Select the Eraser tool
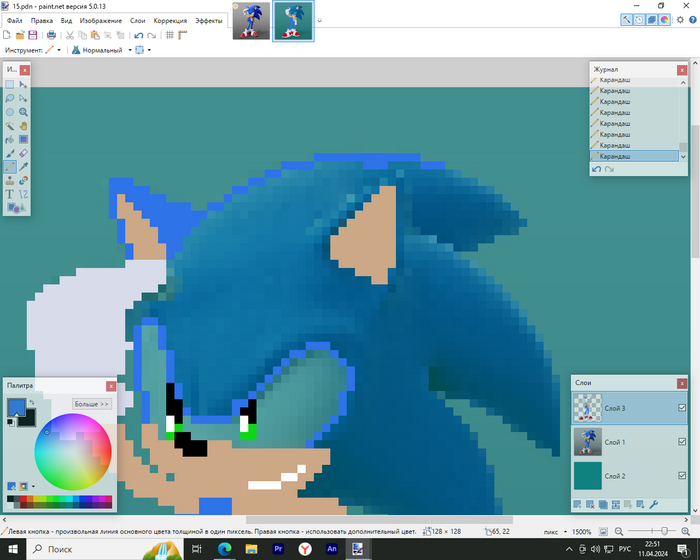Screen dimensions: 700x560 click(22, 154)
